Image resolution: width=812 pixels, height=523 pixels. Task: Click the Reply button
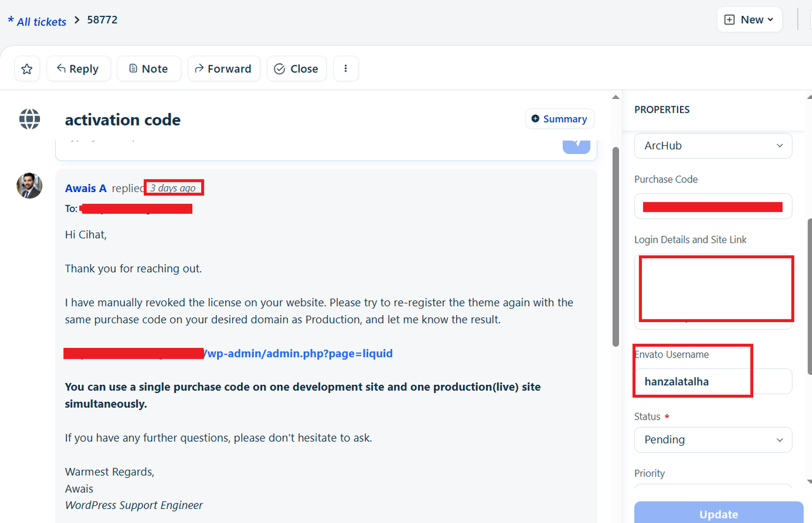79,69
